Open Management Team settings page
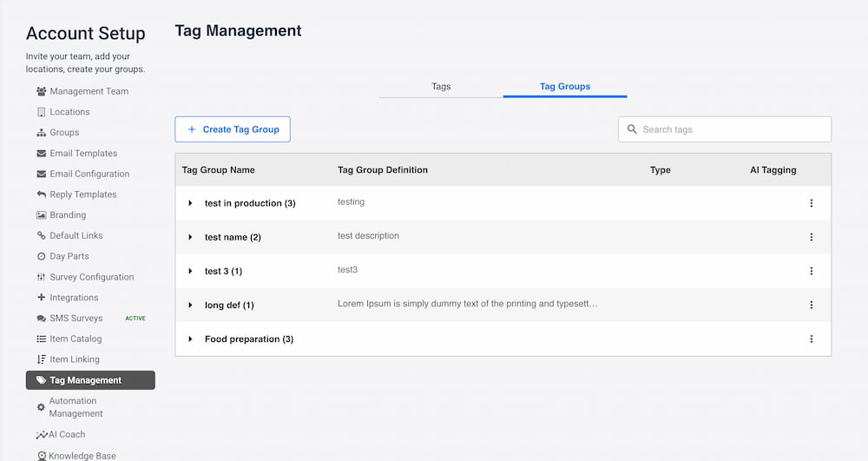868x461 pixels. 89,91
